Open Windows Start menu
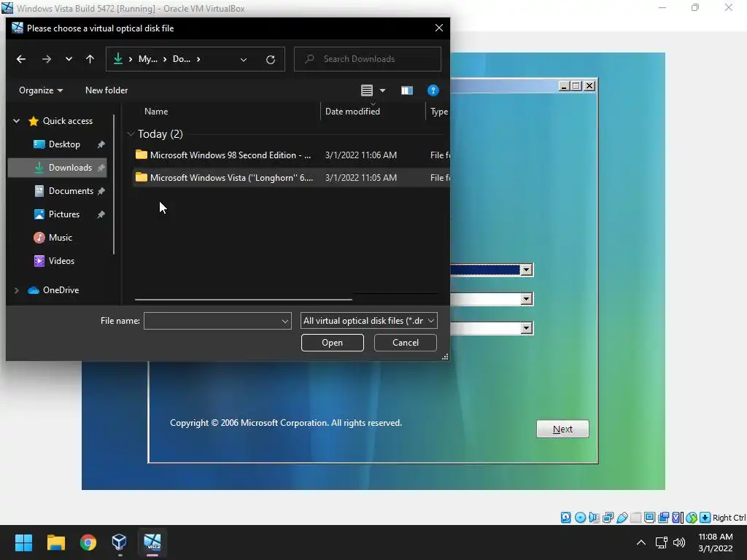This screenshot has width=747, height=560. point(23,542)
